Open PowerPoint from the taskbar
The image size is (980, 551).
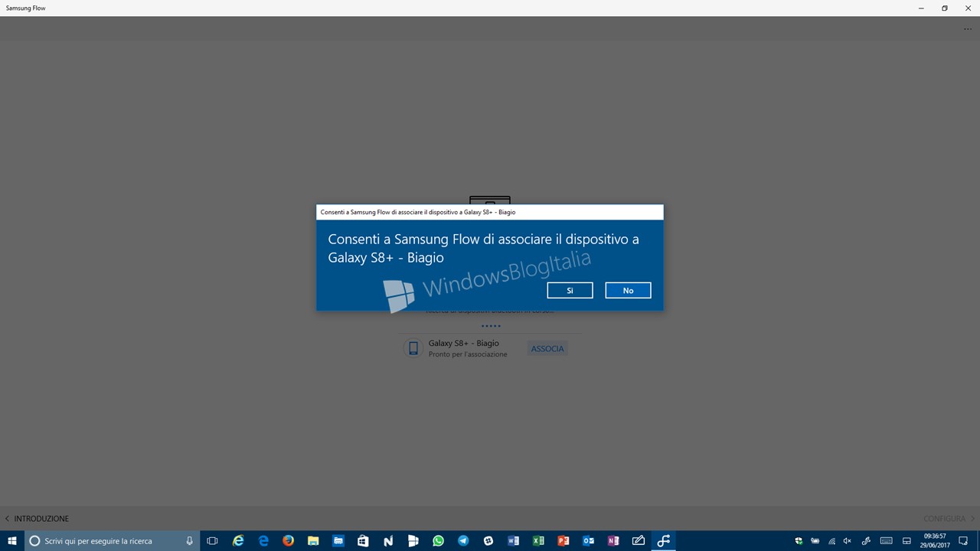point(563,541)
